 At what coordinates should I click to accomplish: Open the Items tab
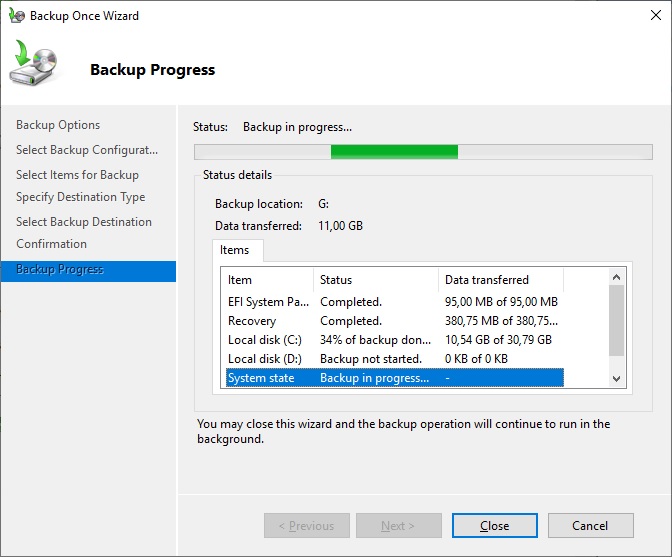235,250
